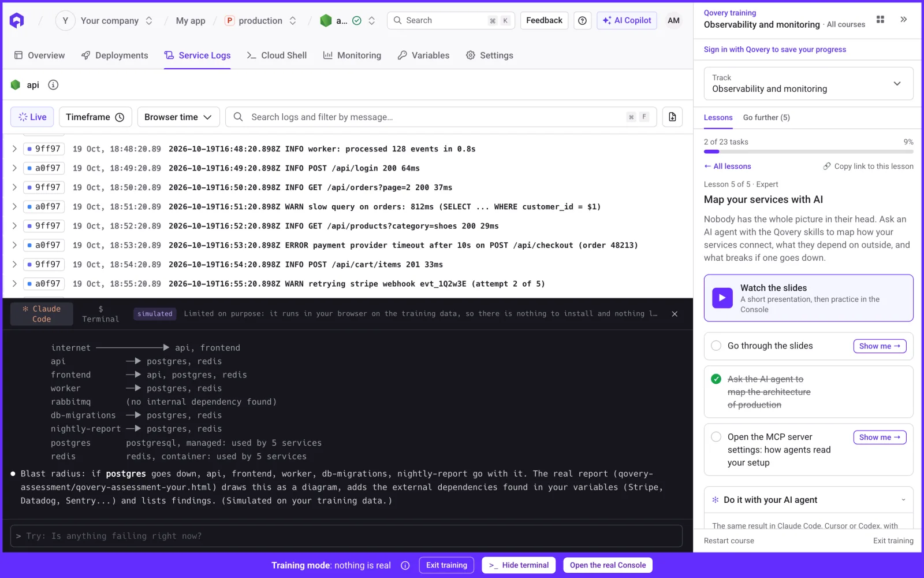
Task: Open service switcher chevrons after status
Action: (x=371, y=21)
